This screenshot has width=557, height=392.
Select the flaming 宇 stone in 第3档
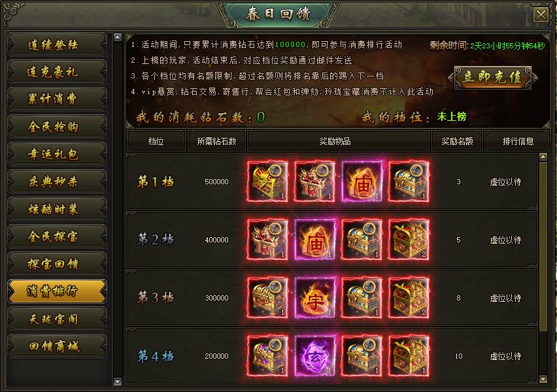[x=314, y=297]
